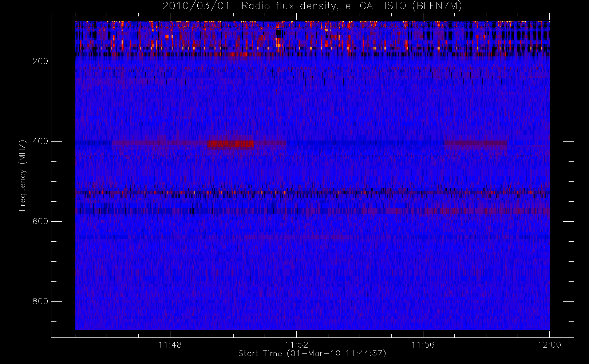
Task: Click the 11:48 time tick label
Action: coord(170,345)
